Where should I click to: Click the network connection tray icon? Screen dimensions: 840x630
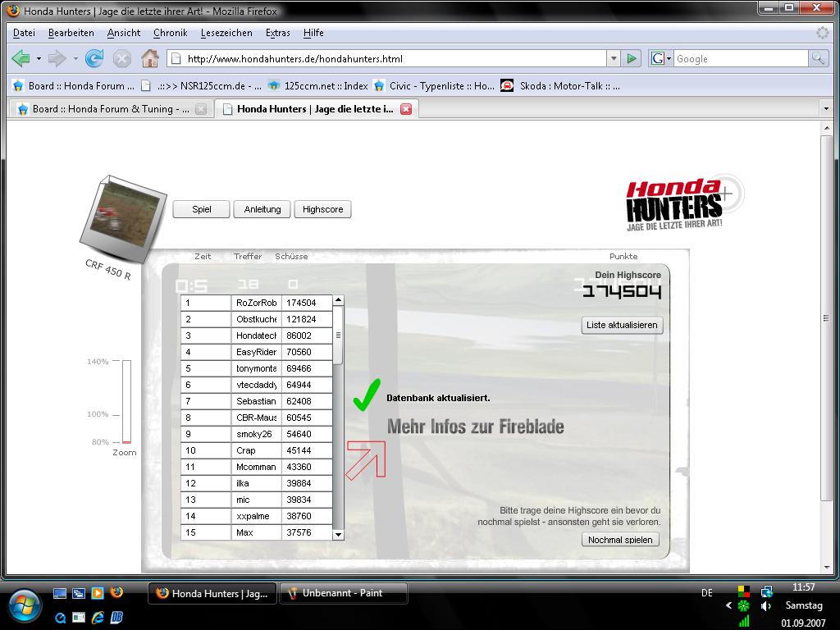click(x=767, y=591)
